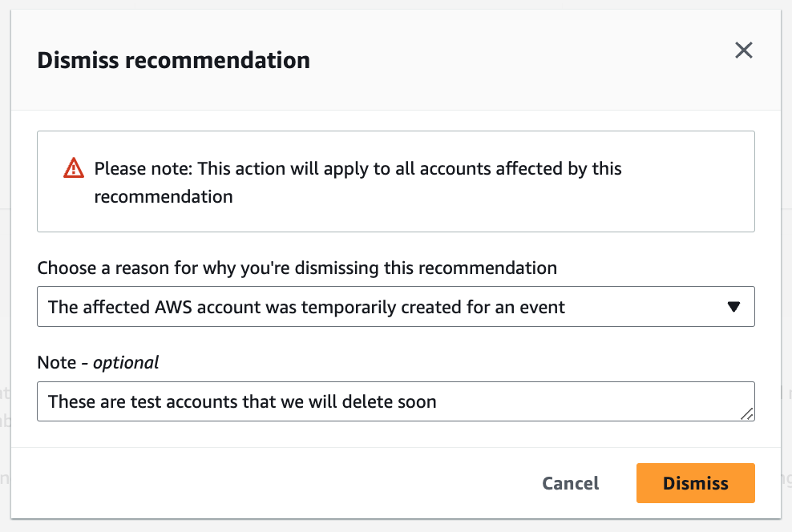Open the dismissal reason dropdown
The image size is (792, 532).
click(x=395, y=306)
